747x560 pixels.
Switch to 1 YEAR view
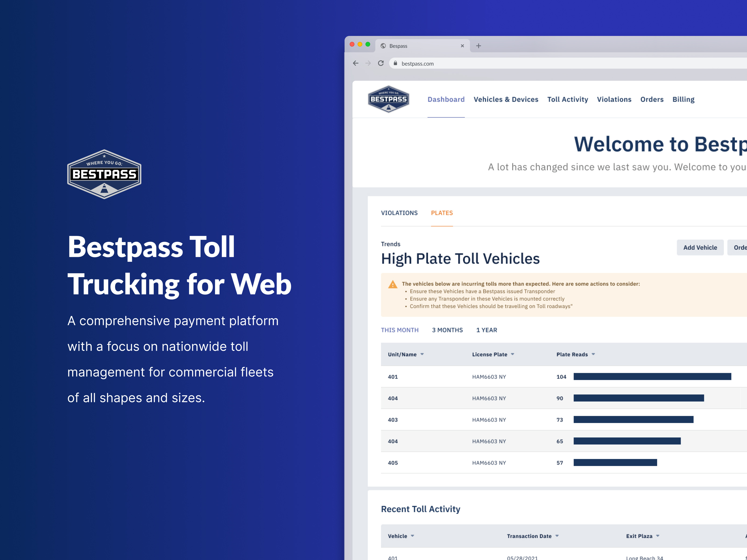pos(486,330)
